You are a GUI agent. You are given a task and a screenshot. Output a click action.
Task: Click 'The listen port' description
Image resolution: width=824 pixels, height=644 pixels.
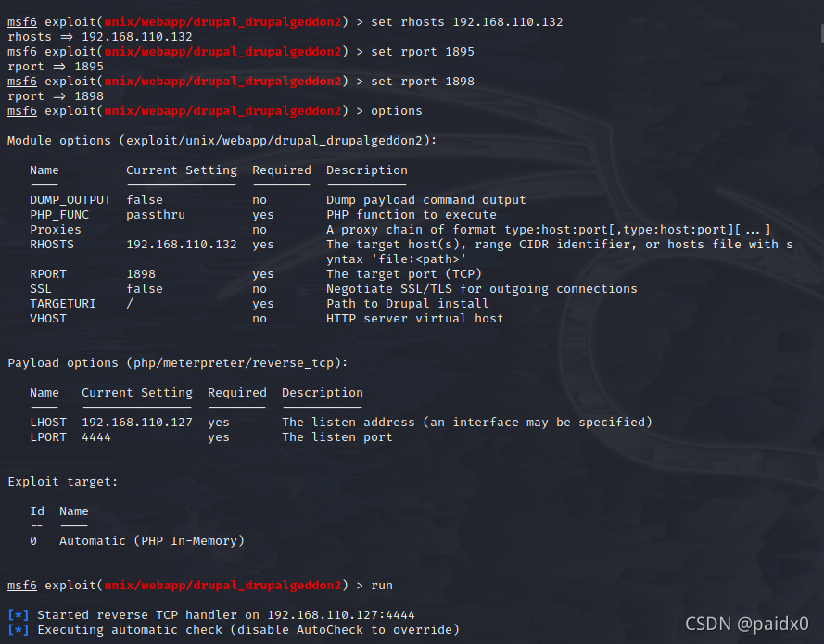[336, 437]
